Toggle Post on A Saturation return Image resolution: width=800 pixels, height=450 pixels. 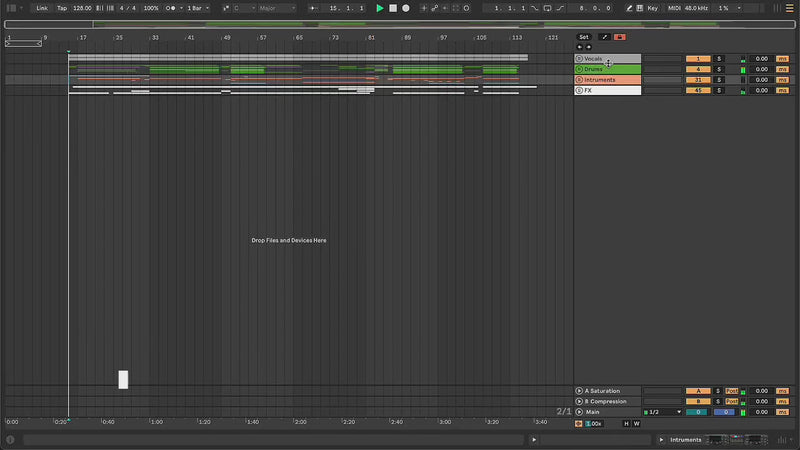731,391
